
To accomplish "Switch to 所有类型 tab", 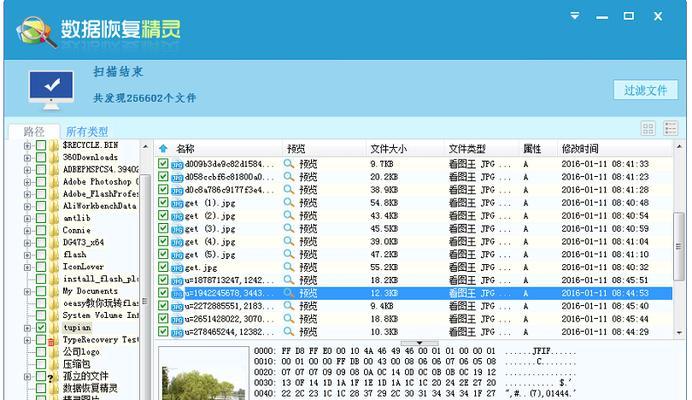I will tap(87, 131).
